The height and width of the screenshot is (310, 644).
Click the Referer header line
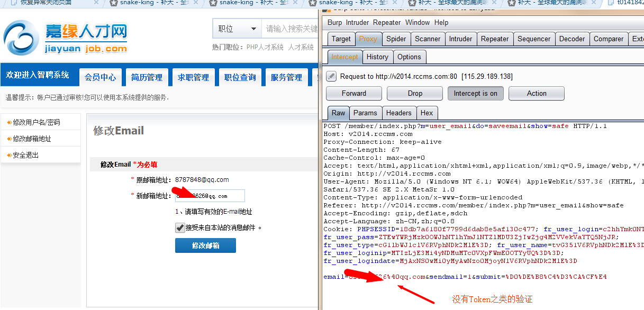(474, 205)
